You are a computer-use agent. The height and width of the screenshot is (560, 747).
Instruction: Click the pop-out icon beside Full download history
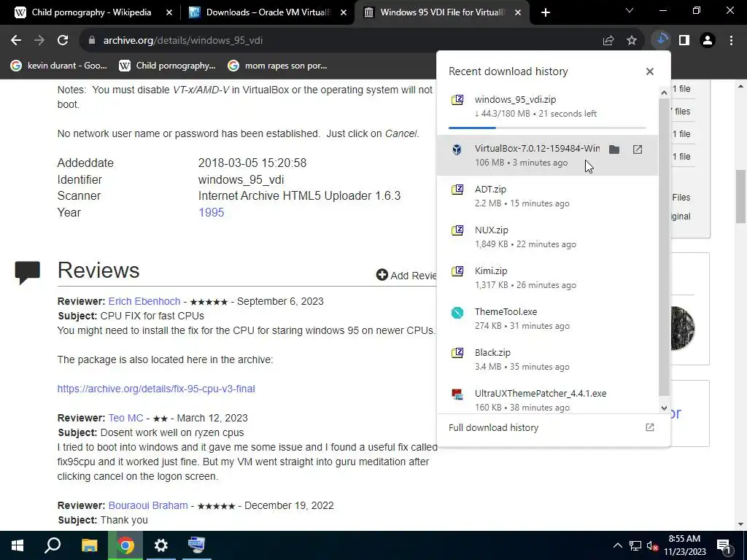(650, 427)
